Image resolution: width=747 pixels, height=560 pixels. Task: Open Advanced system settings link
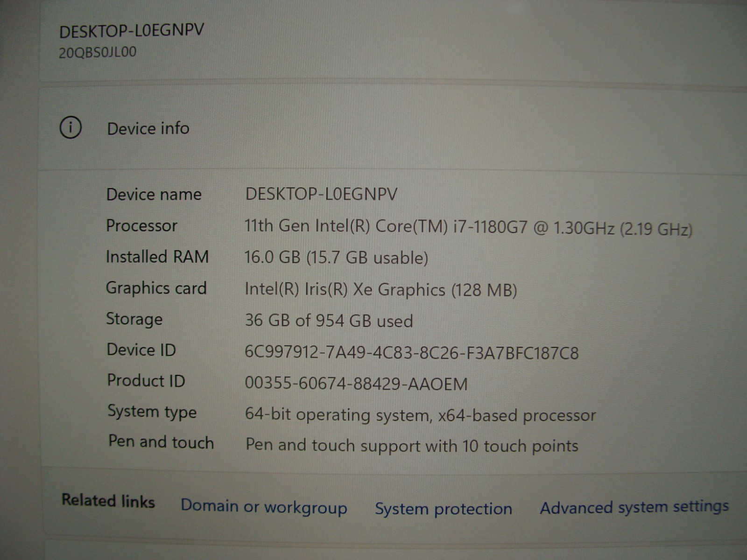point(634,507)
